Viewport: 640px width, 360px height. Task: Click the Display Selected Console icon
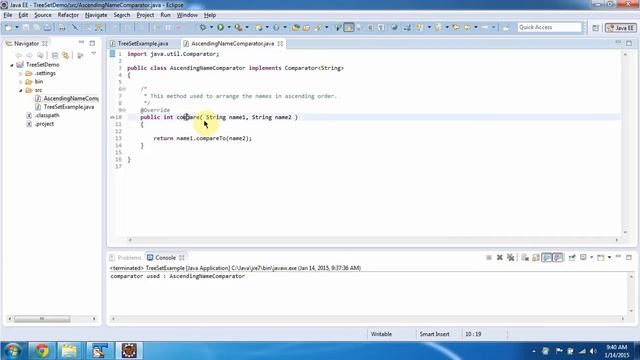tap(584, 258)
